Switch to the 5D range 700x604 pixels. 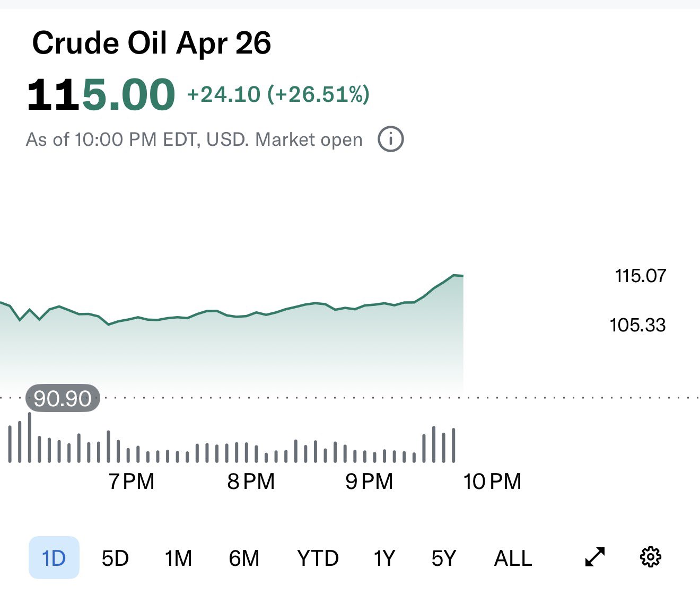coord(115,558)
